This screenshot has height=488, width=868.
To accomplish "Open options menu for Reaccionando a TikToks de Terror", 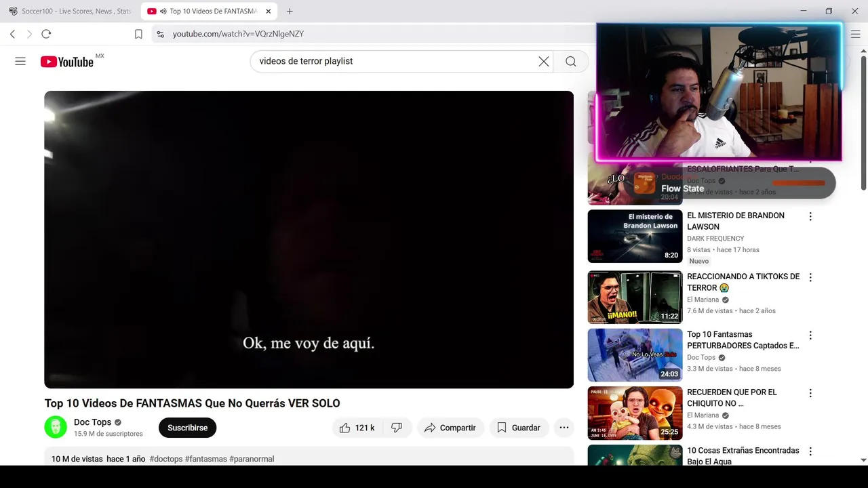I will tap(810, 277).
